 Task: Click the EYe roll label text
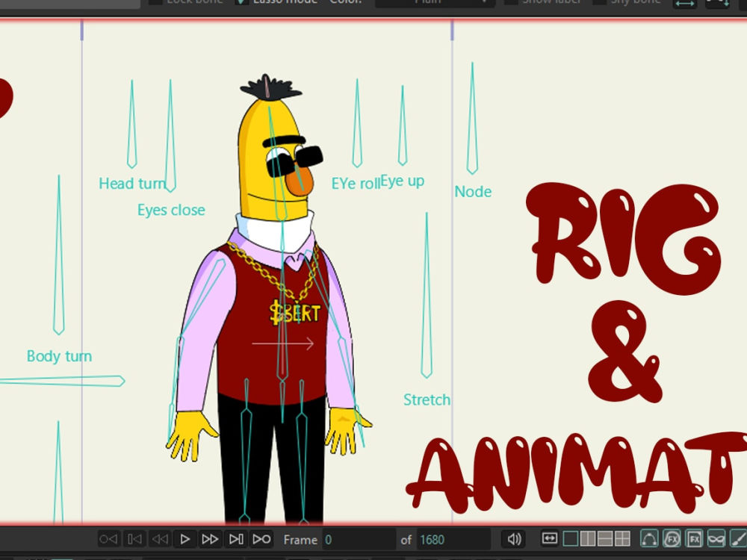356,184
